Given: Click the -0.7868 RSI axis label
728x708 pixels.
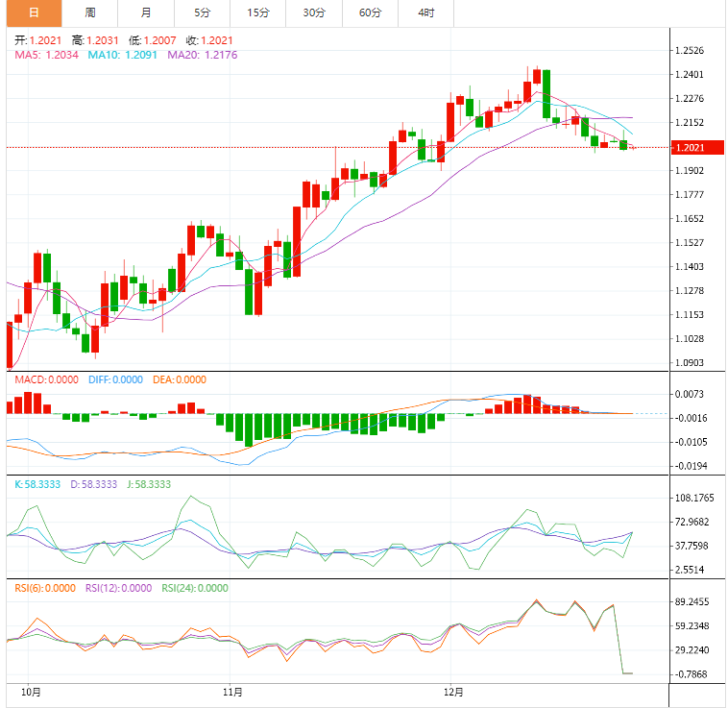Looking at the screenshot, I should [x=692, y=674].
